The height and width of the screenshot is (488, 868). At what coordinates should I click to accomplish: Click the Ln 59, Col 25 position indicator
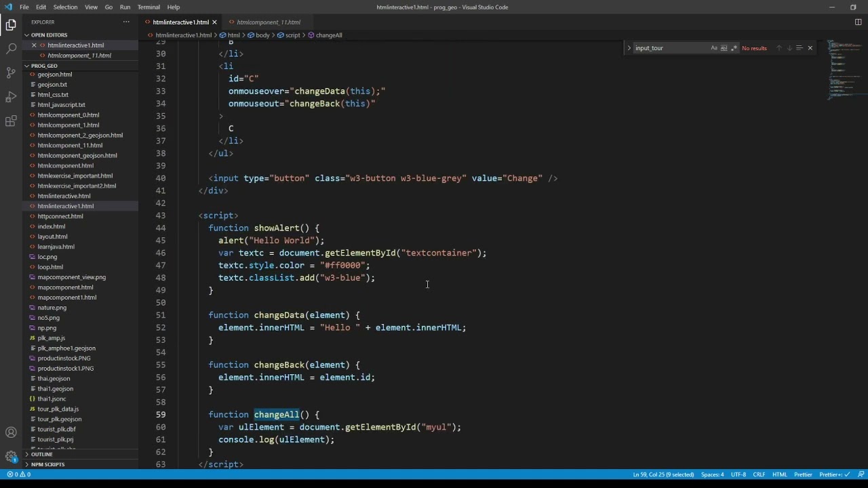tap(663, 474)
